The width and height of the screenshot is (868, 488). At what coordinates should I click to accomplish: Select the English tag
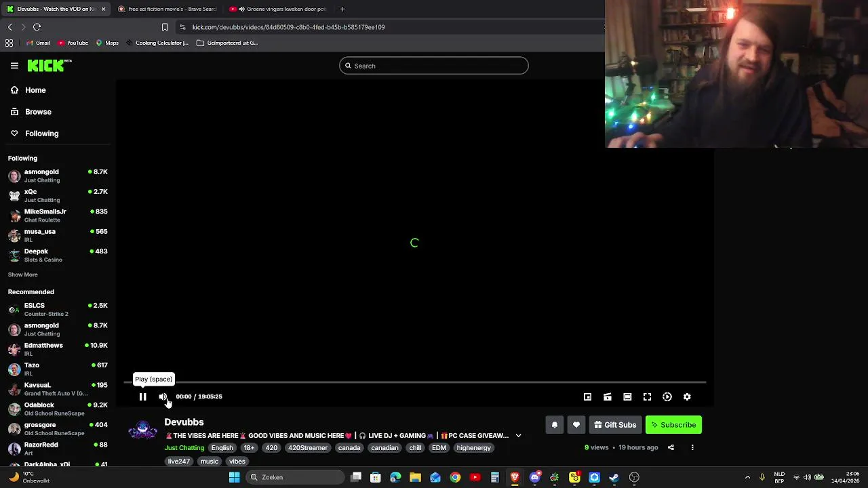(222, 448)
